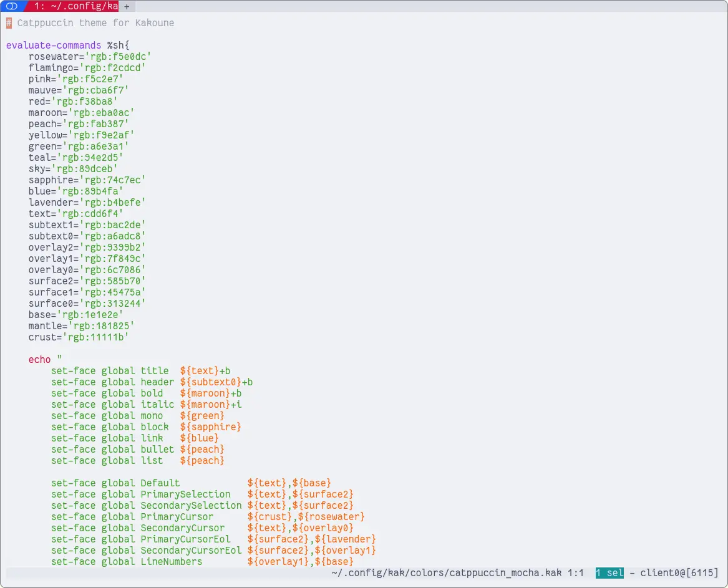
Task: Click the 'evaluate-commands' keyword
Action: tap(54, 45)
